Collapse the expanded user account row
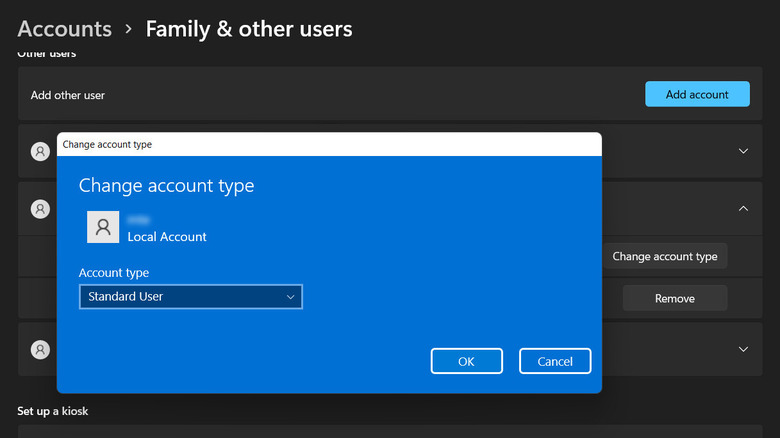 [x=743, y=209]
